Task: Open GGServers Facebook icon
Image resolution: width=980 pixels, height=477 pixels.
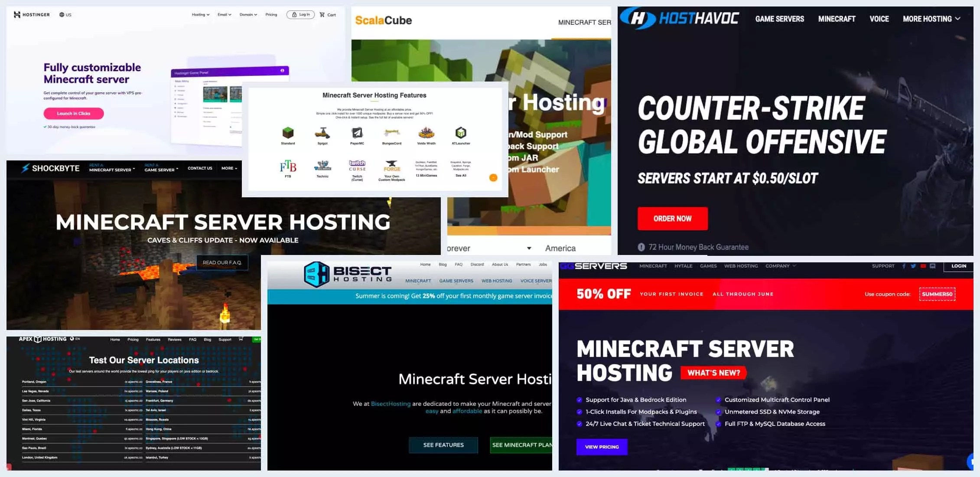Action: tap(904, 266)
